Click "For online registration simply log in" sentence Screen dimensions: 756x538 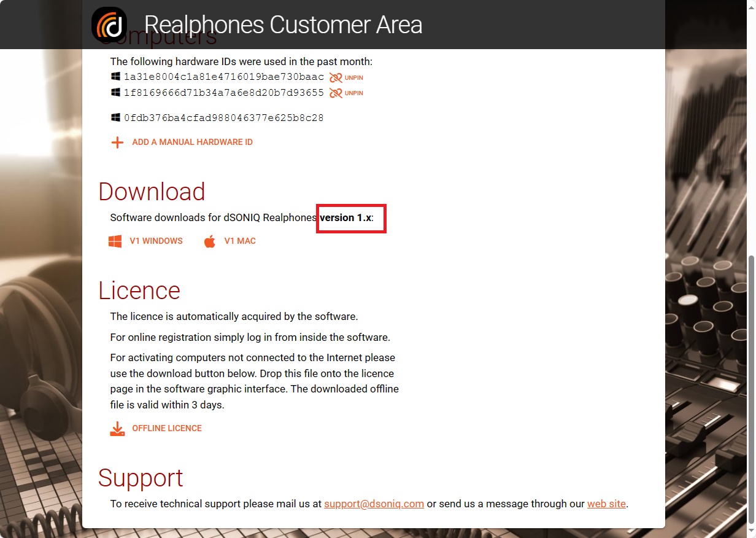(x=250, y=338)
